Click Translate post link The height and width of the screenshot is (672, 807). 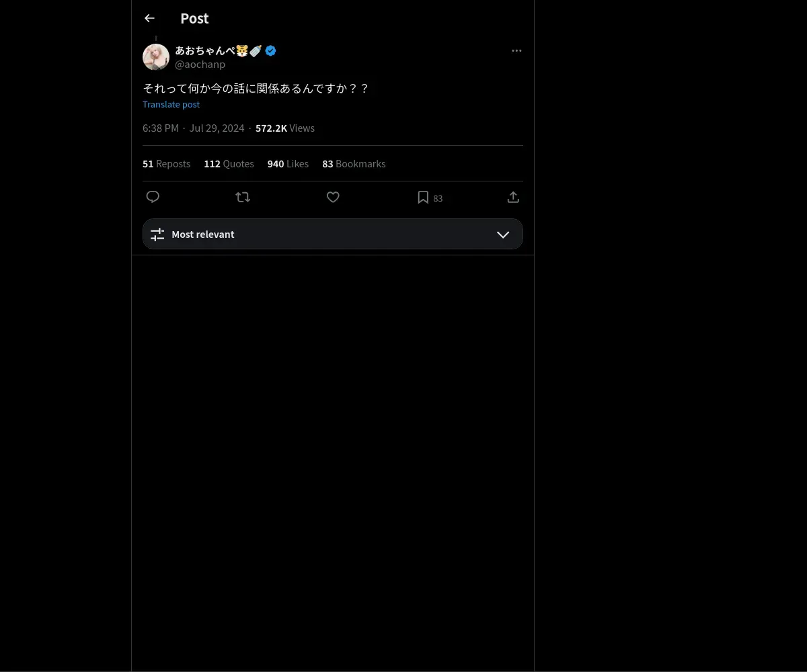click(x=171, y=104)
